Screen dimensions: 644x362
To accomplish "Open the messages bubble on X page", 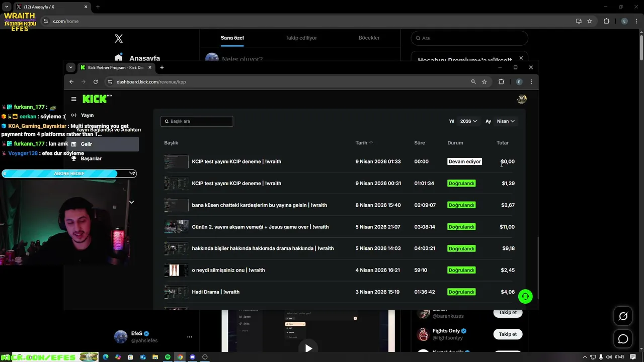I will (623, 339).
